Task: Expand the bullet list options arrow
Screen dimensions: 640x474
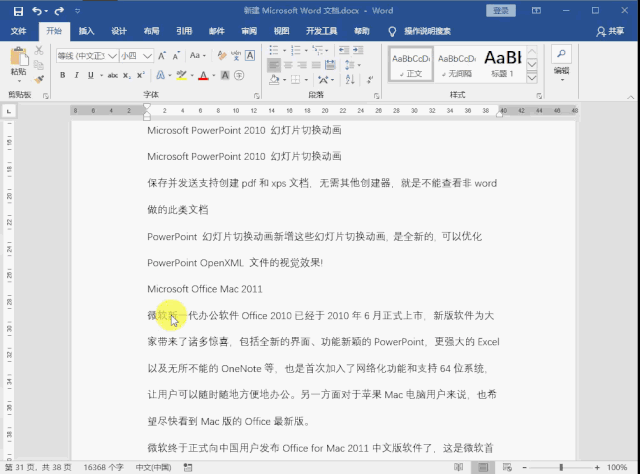Action: 284,51
